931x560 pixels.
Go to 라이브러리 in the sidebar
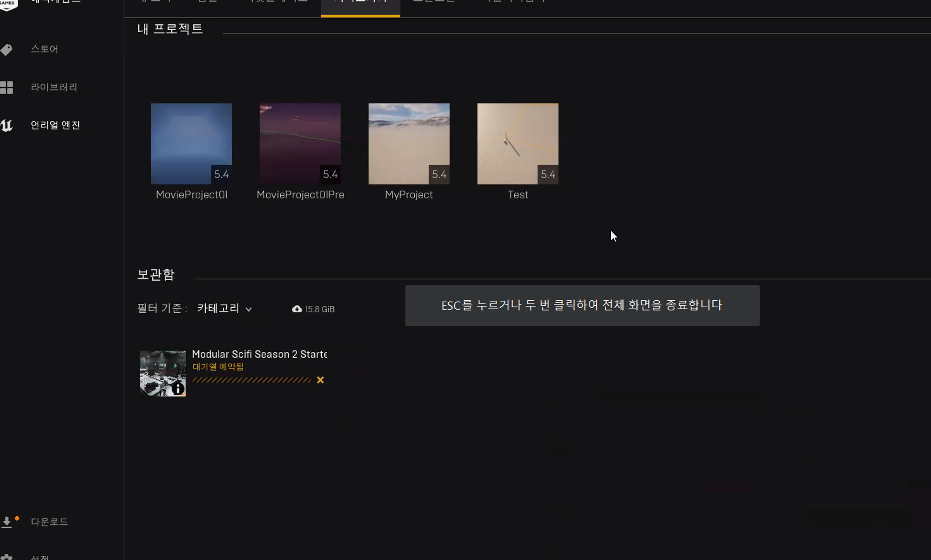pyautogui.click(x=54, y=87)
